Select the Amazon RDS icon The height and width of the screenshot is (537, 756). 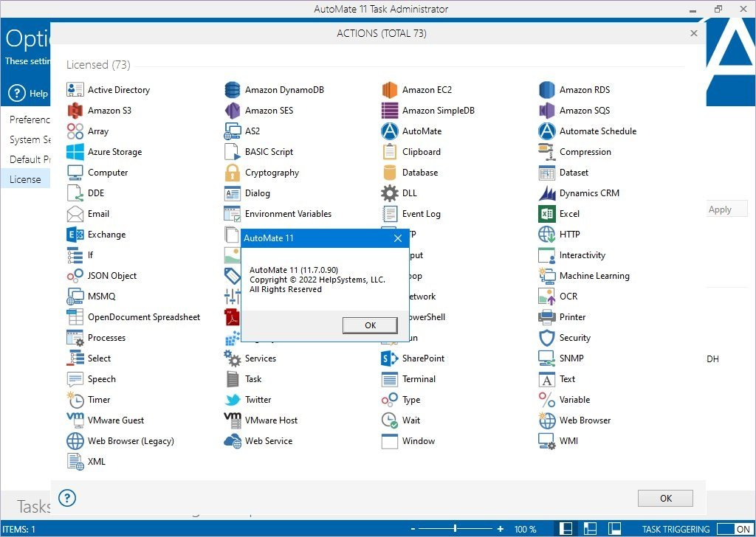coord(547,89)
